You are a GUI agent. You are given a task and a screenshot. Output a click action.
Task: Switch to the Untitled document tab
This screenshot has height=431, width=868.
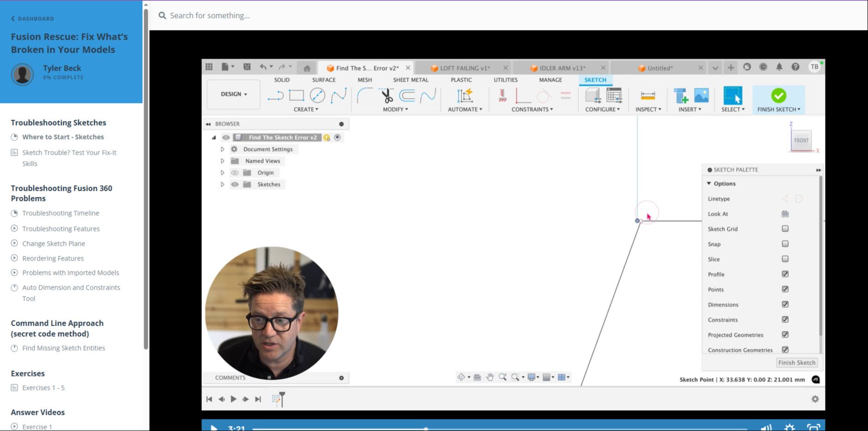pos(660,68)
